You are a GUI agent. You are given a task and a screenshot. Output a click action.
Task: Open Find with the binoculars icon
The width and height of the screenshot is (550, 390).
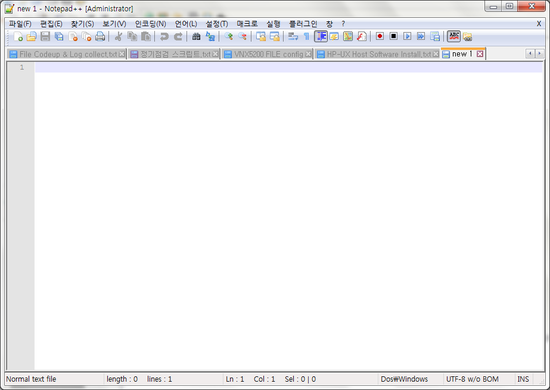[x=196, y=36]
